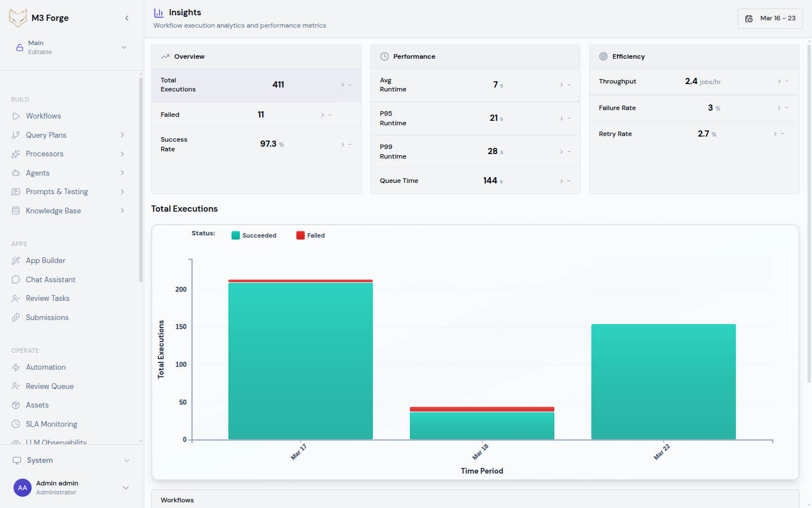The image size is (812, 508).
Task: Open Chat Assistant from the sidebar
Action: [x=50, y=280]
